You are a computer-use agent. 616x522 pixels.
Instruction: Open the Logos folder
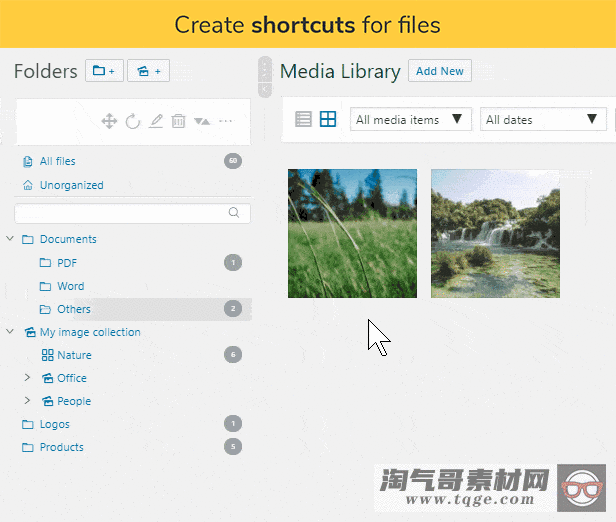(x=55, y=424)
